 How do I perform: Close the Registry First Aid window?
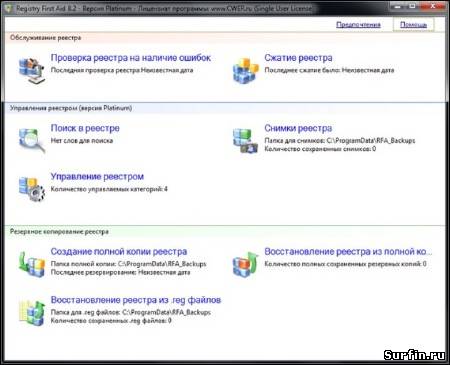(x=432, y=6)
